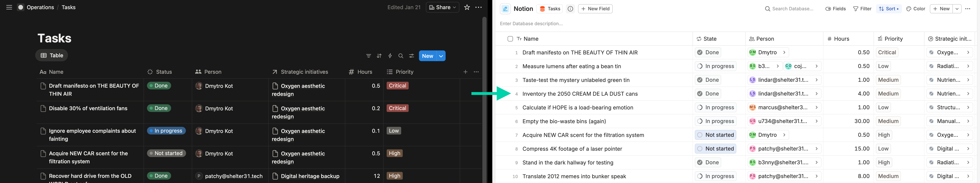Click the New Field button
Screen dimensions: 980x183
[595, 9]
